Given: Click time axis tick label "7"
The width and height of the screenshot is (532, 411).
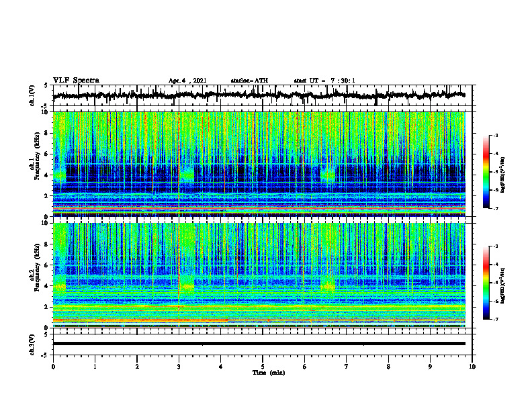Looking at the screenshot, I should coord(347,367).
